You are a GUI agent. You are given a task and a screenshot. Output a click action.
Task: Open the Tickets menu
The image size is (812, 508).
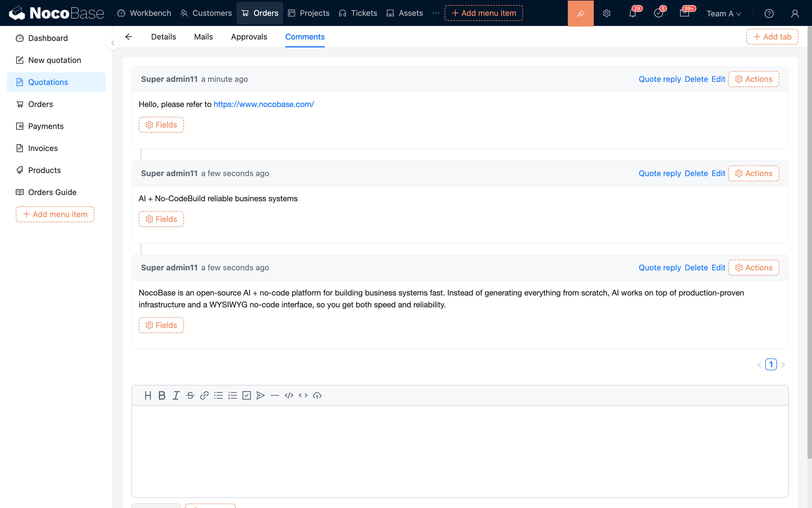[358, 13]
